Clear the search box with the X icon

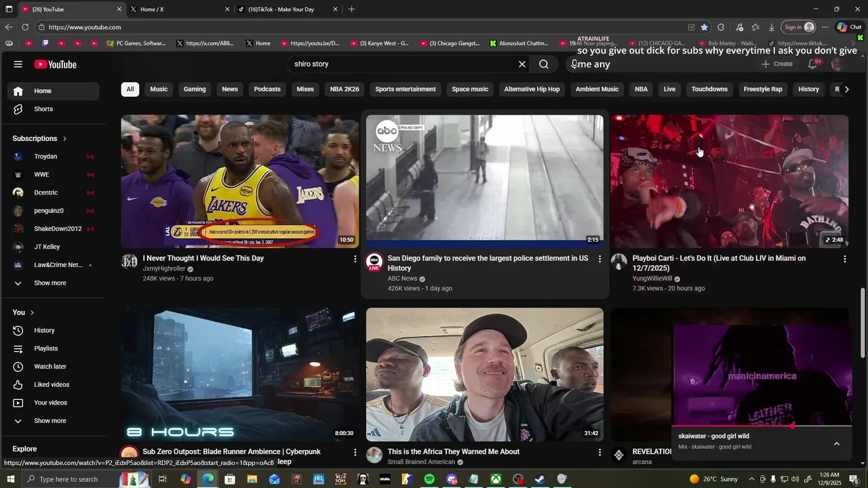[522, 64]
